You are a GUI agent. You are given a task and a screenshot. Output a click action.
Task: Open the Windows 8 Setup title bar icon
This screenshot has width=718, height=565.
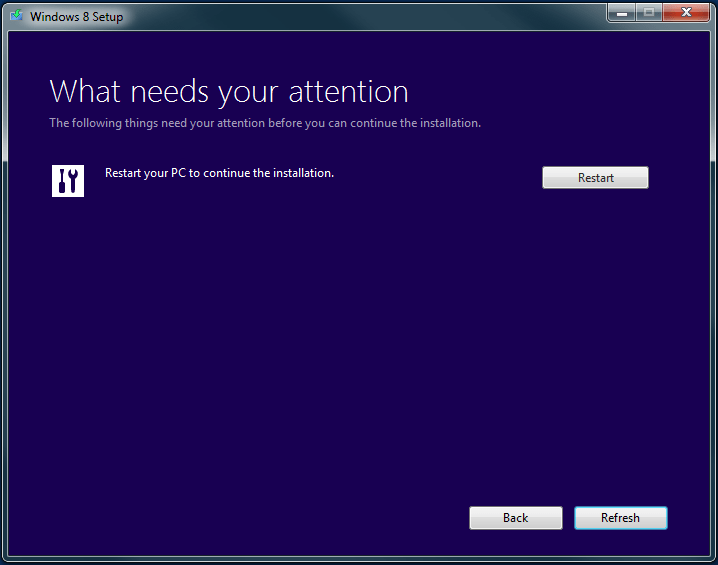(17, 16)
